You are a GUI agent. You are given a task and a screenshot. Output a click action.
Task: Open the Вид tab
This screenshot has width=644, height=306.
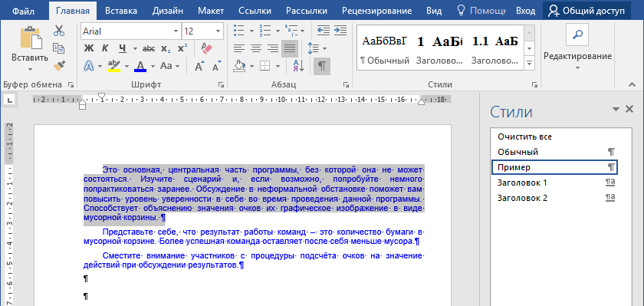click(434, 11)
